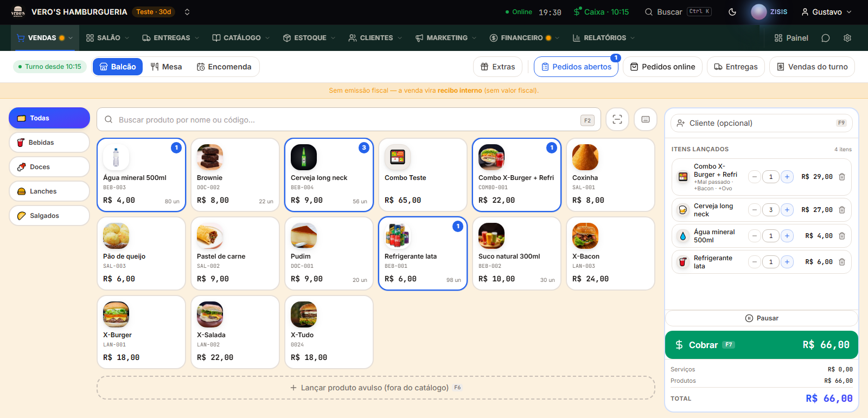Focus the product search field
This screenshot has height=418, width=868.
(x=349, y=119)
